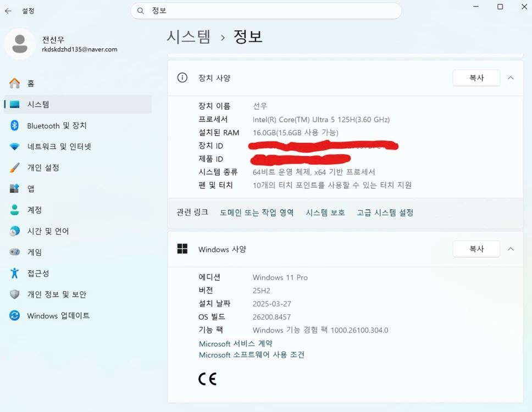The width and height of the screenshot is (532, 412).
Task: Click RAM value 16.0GB(15.6GB 사용 가능)
Action: pyautogui.click(x=295, y=132)
